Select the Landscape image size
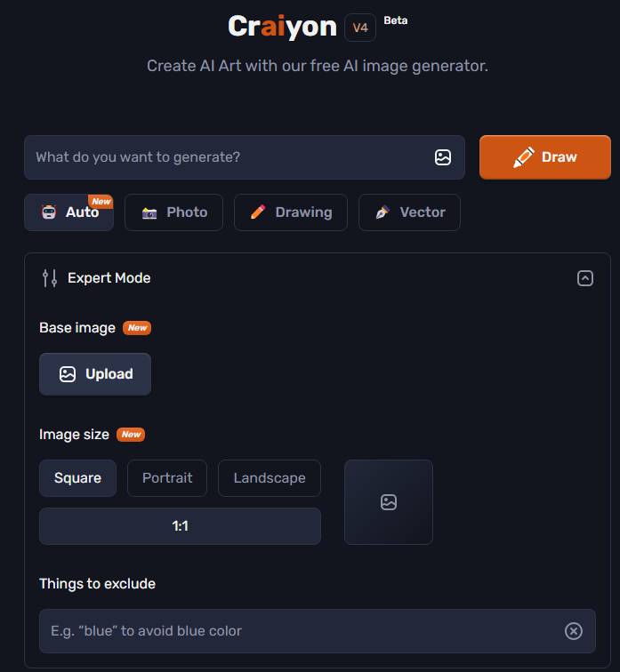620x672 pixels. [x=270, y=478]
